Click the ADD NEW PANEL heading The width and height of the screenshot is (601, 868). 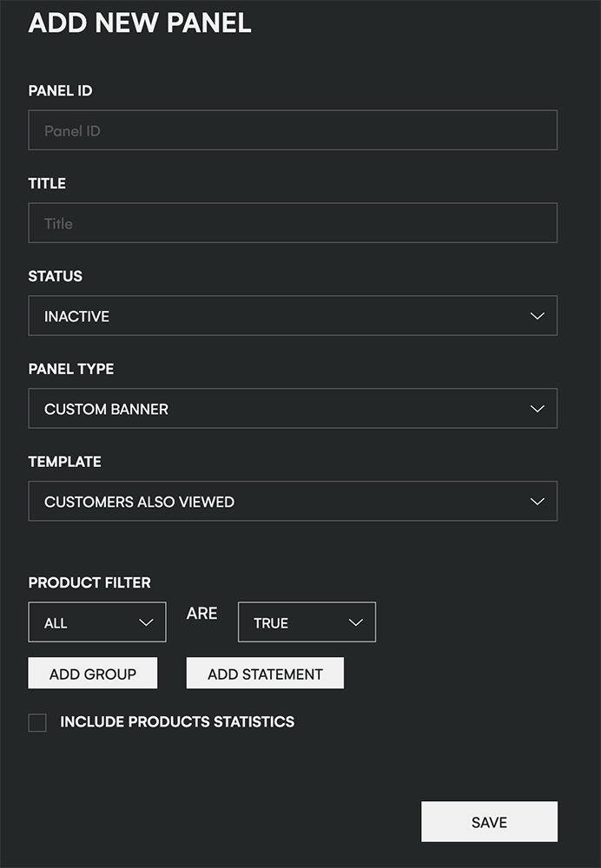click(x=140, y=23)
